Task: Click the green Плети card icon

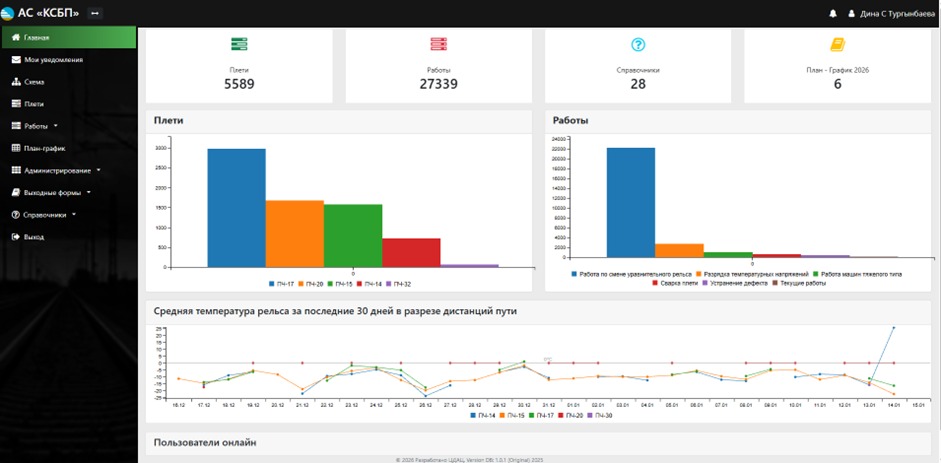Action: click(x=239, y=44)
